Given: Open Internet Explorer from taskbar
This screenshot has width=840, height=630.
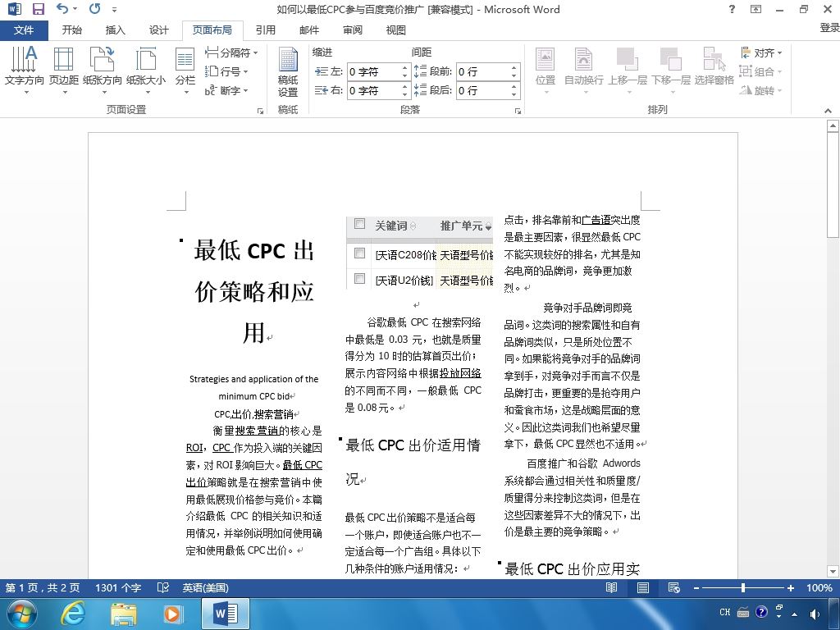Looking at the screenshot, I should pos(72,614).
